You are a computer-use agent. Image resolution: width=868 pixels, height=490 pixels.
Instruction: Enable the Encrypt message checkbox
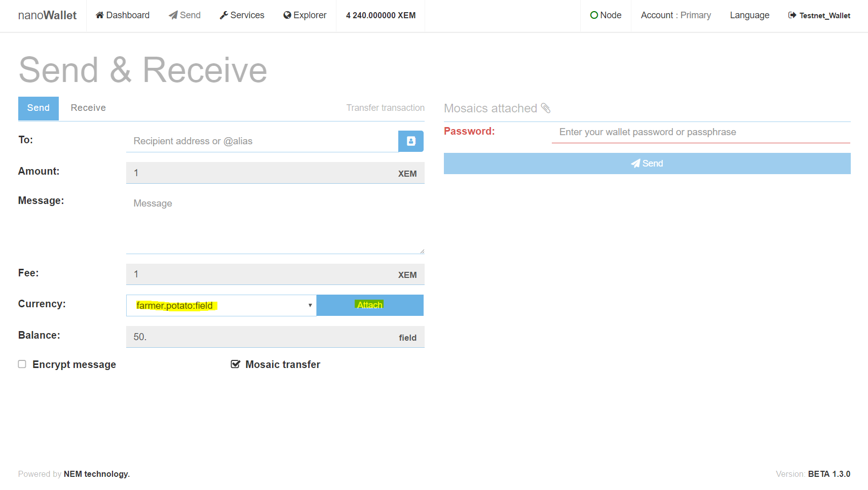point(22,364)
